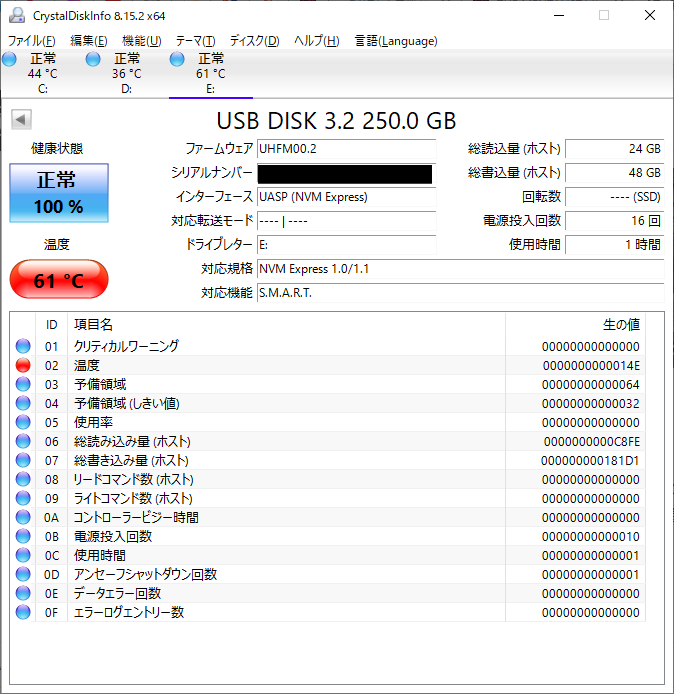Click status orb for 0A コントローラービジー時間
This screenshot has width=674, height=694.
(x=23, y=517)
